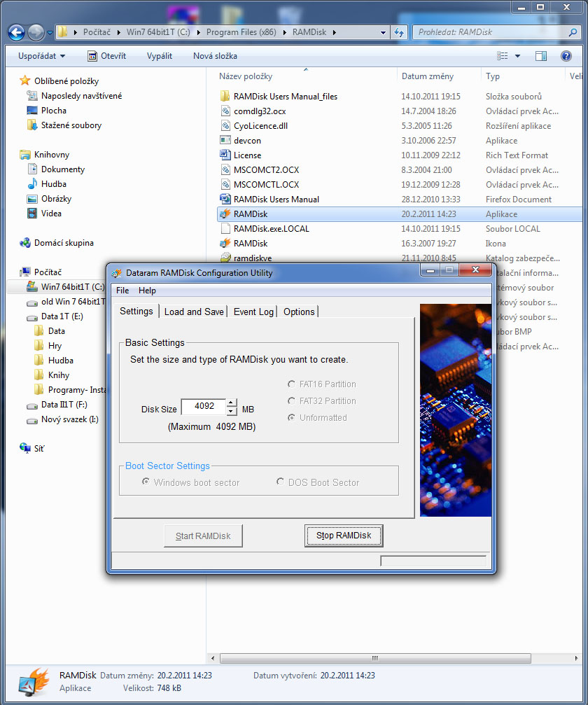The width and height of the screenshot is (588, 705).
Task: Click Vypálit toolbar button
Action: [160, 56]
